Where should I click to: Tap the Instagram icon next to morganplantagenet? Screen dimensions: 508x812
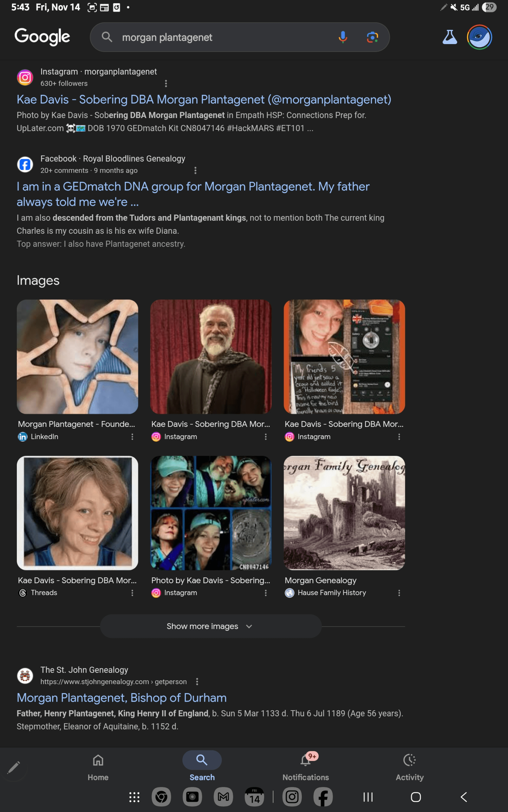[25, 77]
